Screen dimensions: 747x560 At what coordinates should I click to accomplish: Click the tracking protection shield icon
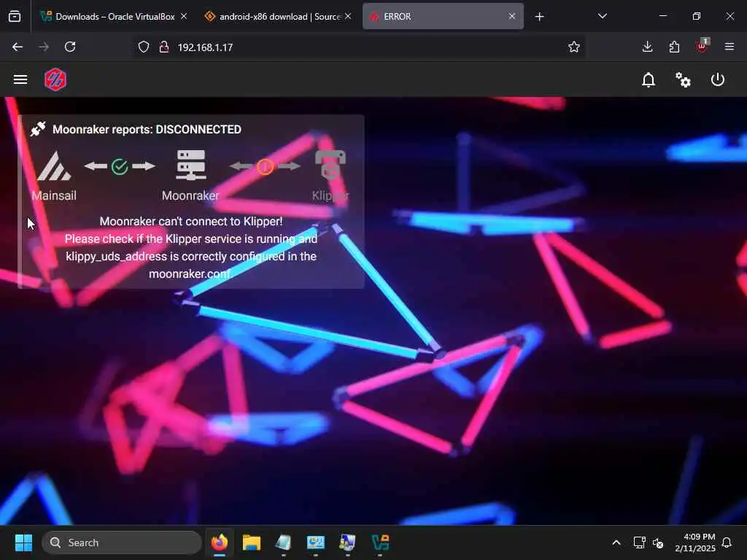(144, 47)
